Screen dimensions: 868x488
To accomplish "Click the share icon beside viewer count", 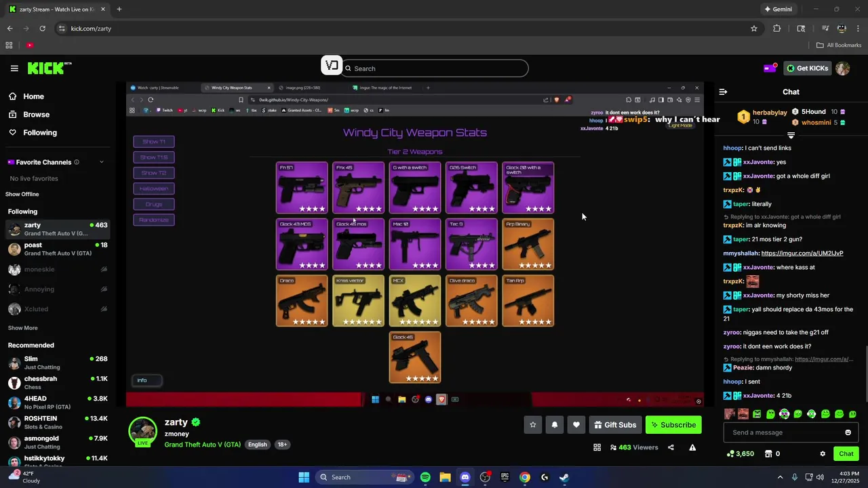I will 671,447.
